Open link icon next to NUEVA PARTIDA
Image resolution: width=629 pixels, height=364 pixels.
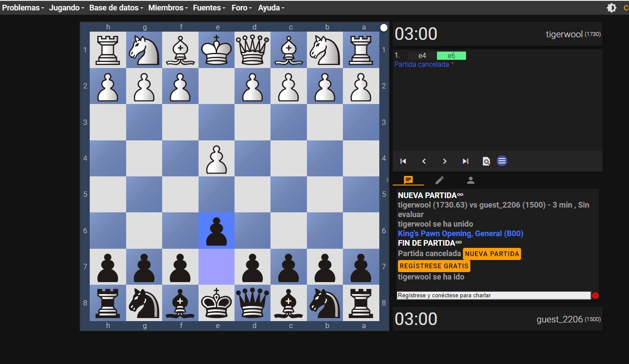(x=460, y=195)
